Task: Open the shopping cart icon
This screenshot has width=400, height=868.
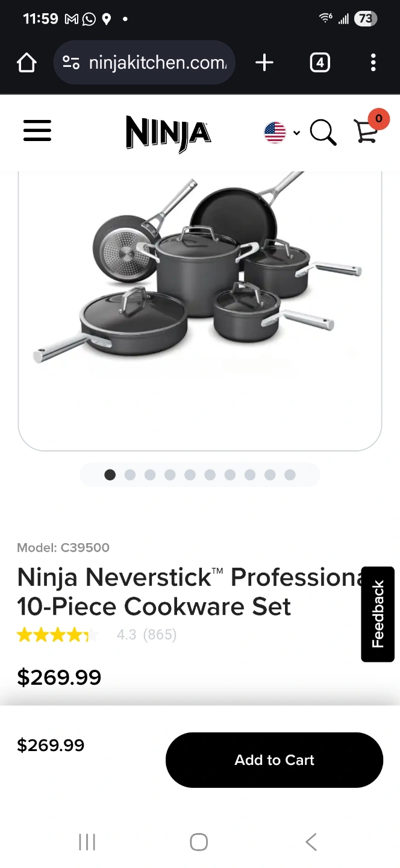Action: (366, 131)
